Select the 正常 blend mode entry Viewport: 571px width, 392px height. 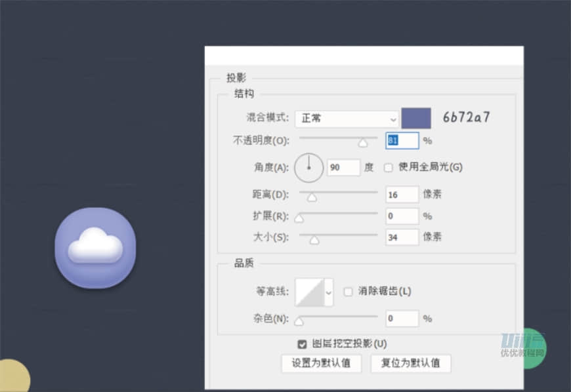[x=315, y=119]
